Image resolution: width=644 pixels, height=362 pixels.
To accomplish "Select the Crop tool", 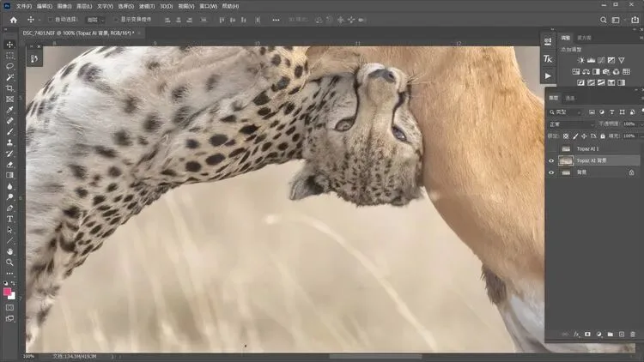I will coord(9,88).
